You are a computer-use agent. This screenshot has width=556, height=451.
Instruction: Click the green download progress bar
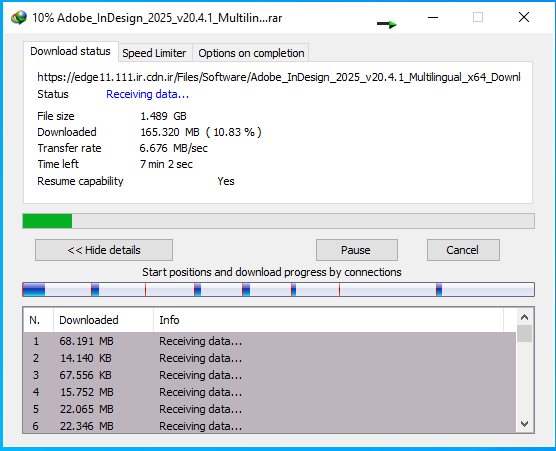click(x=278, y=221)
